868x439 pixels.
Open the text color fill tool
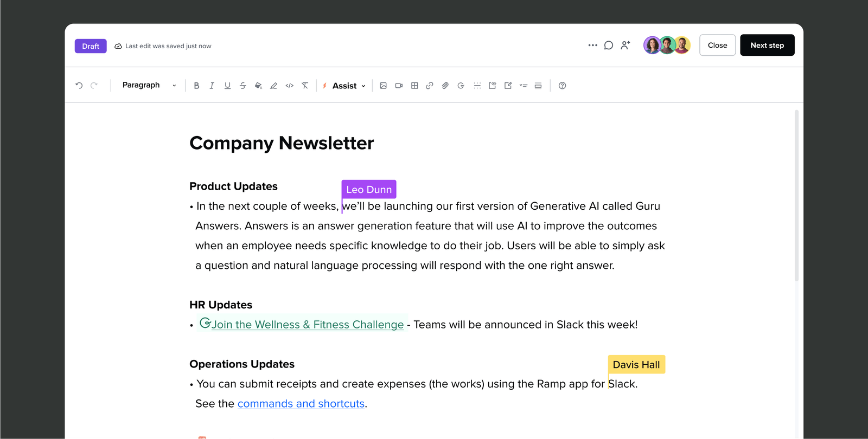coord(259,86)
